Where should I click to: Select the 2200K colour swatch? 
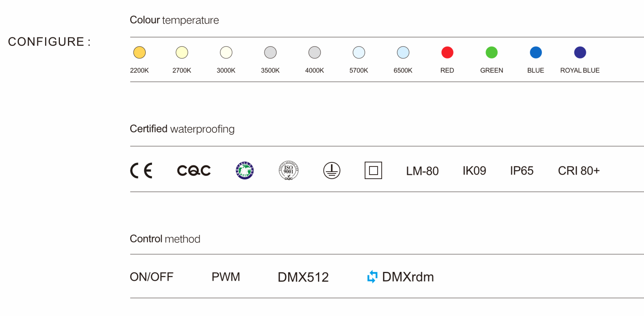click(139, 53)
